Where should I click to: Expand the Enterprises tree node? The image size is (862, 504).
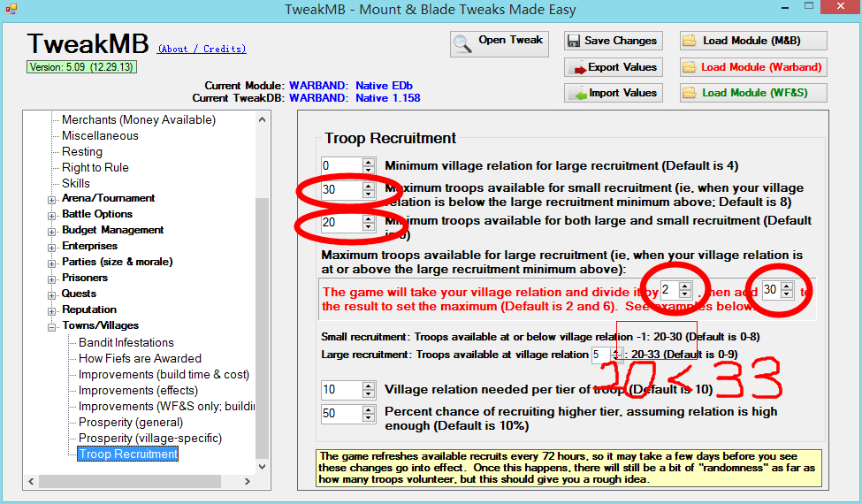[x=51, y=248]
